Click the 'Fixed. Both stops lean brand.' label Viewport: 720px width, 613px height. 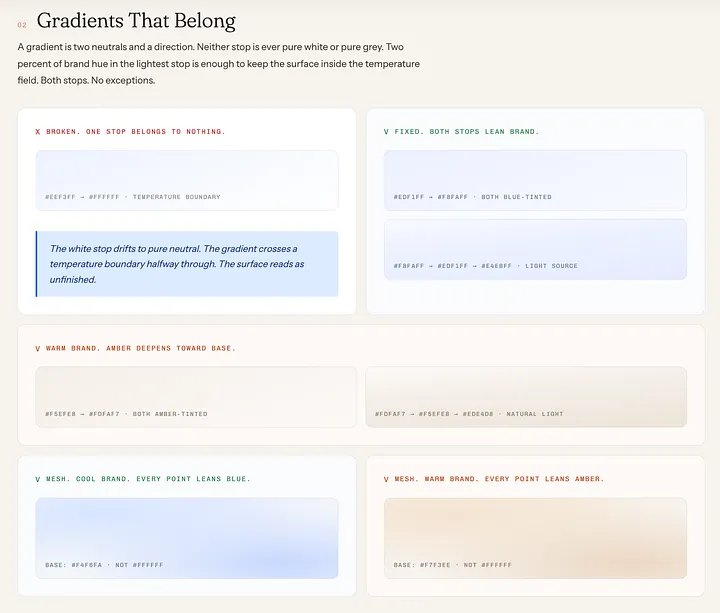point(467,132)
